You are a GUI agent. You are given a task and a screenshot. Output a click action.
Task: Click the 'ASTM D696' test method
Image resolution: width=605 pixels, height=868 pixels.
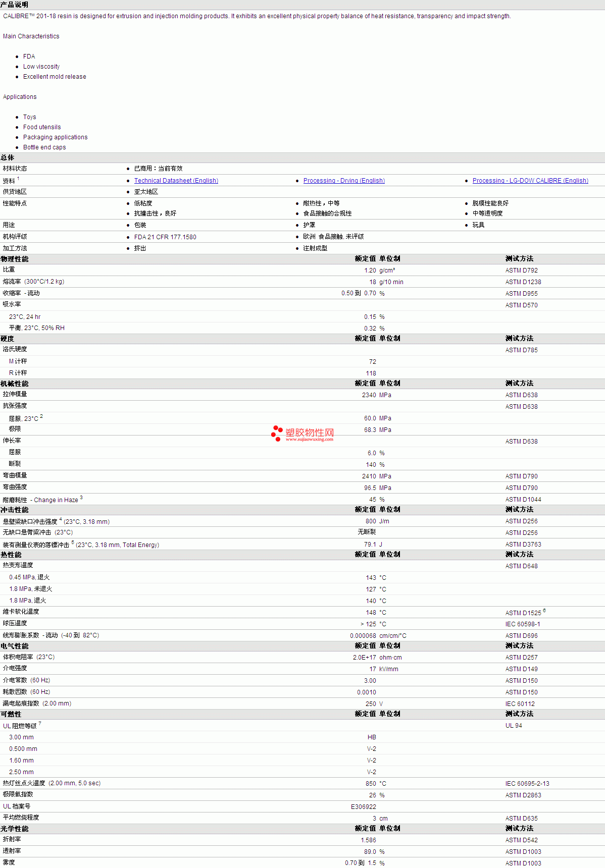522,636
